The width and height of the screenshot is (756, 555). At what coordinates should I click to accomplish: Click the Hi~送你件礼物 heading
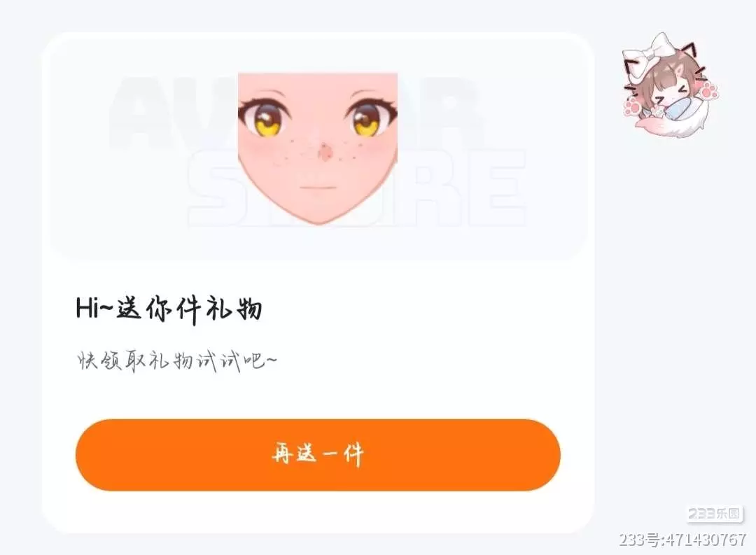(169, 309)
